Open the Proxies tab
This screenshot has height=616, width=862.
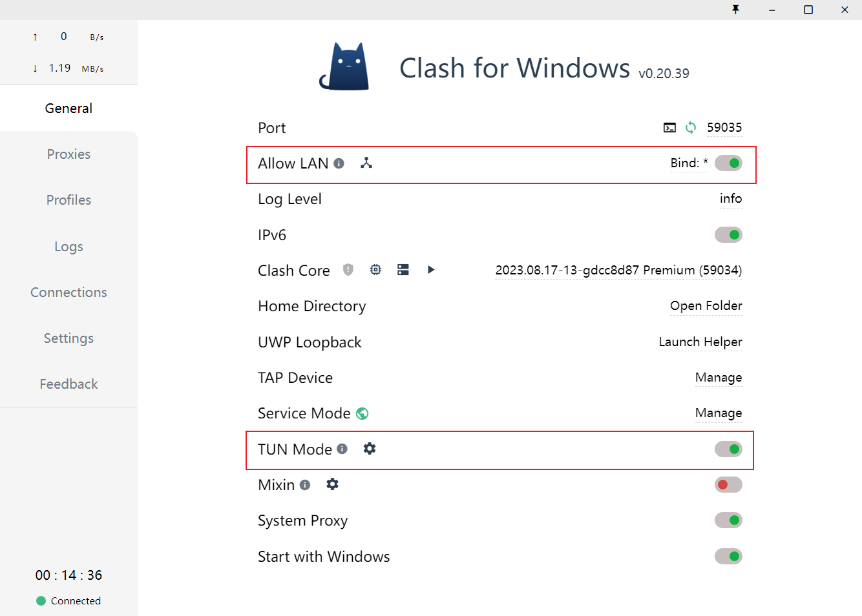click(68, 154)
